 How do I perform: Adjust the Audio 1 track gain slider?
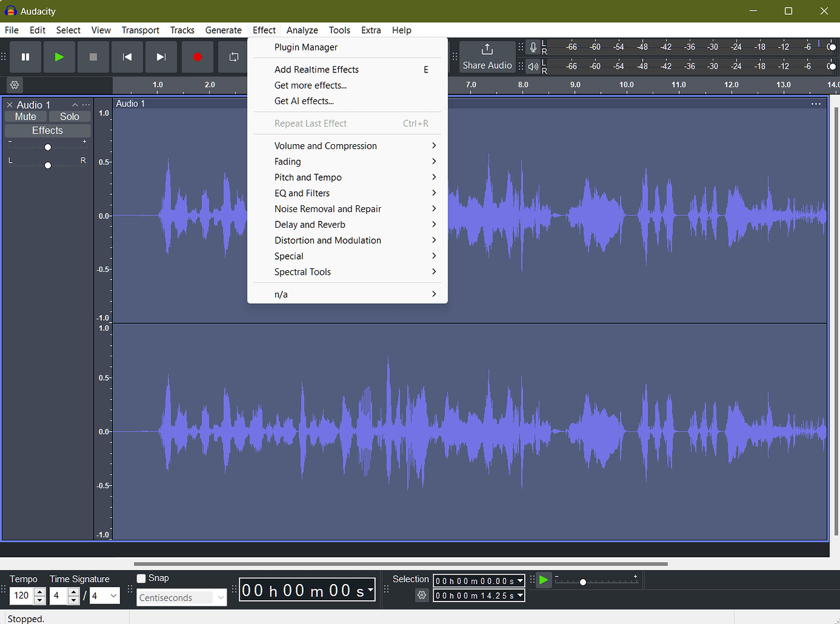click(47, 147)
